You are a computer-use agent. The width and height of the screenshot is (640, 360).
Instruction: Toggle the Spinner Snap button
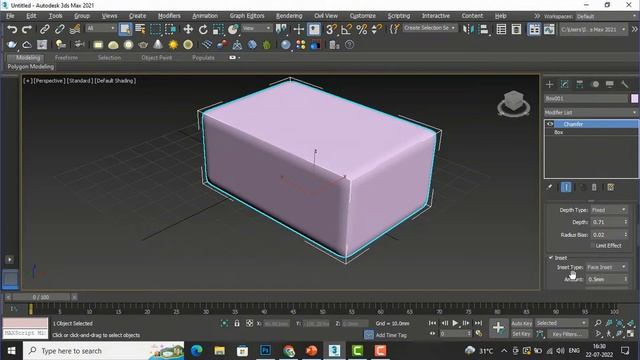376,29
